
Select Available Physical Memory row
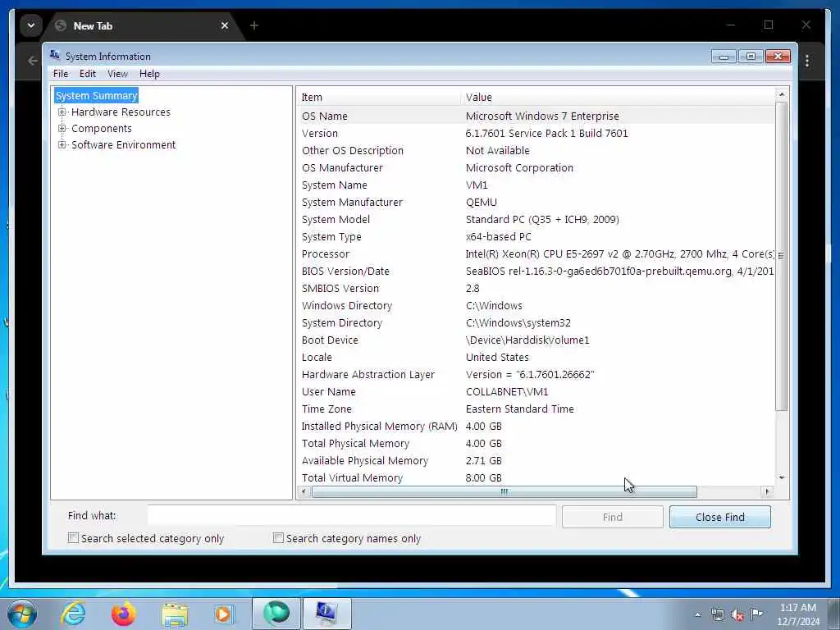(x=536, y=460)
